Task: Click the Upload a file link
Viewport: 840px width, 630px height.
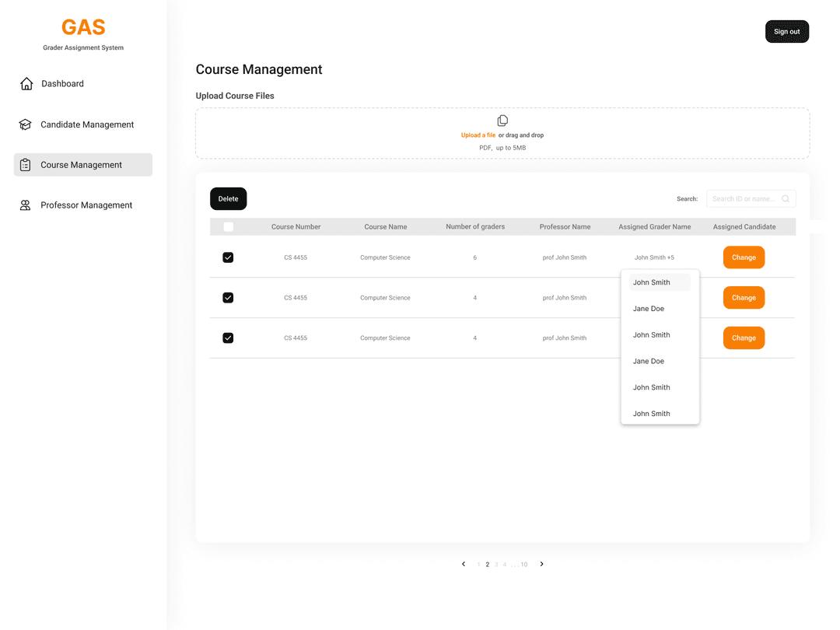Action: click(x=478, y=135)
